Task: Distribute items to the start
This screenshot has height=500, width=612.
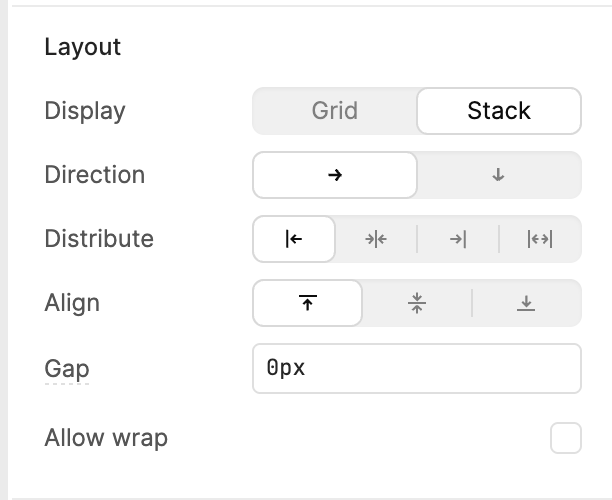Action: pyautogui.click(x=294, y=239)
